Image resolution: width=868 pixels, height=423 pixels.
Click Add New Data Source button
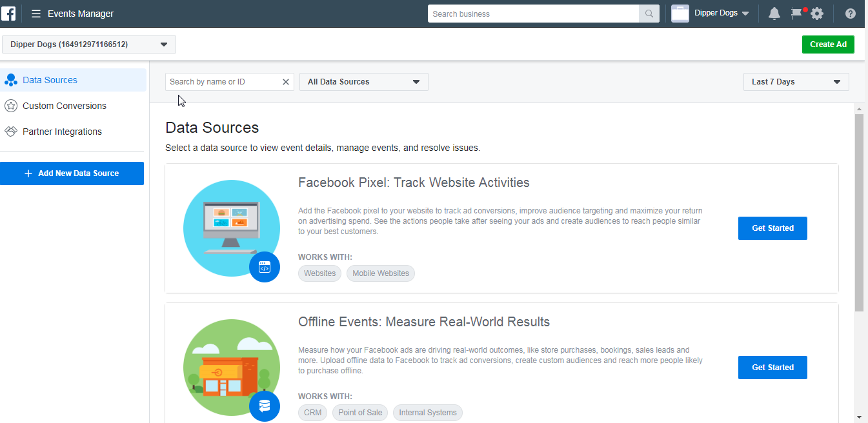[x=72, y=173]
